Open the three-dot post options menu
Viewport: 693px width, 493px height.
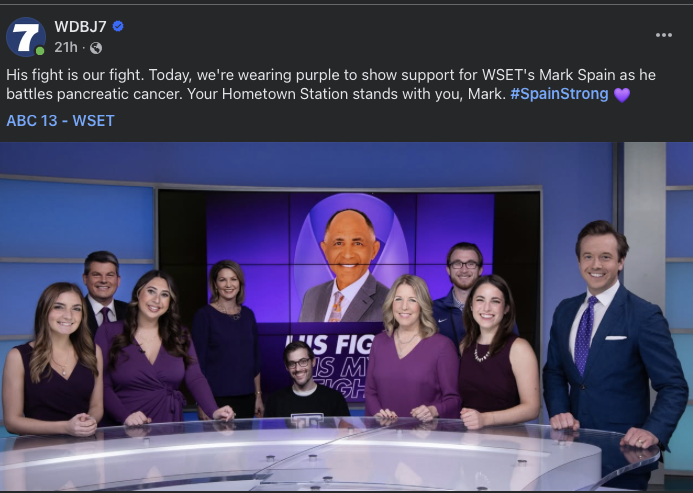pos(663,35)
